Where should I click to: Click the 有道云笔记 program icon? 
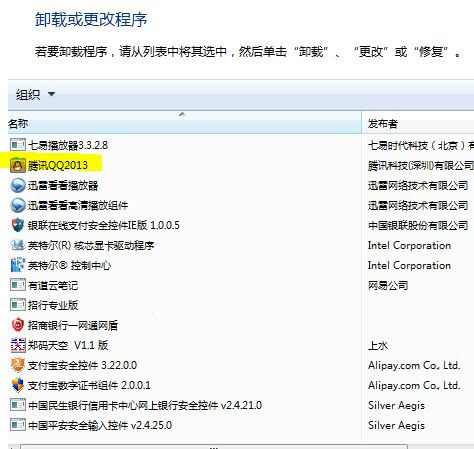(x=18, y=285)
